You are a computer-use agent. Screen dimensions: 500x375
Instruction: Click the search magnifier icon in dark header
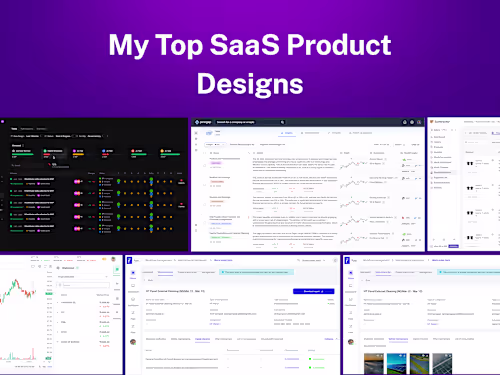tap(282, 122)
